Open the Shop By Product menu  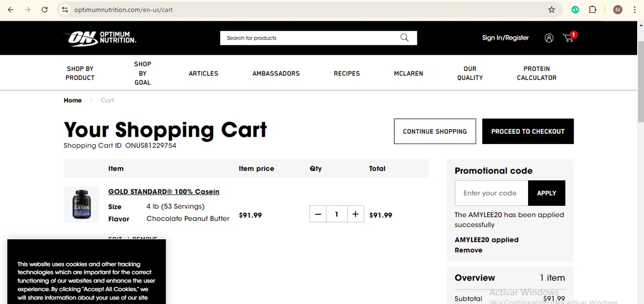pos(80,73)
